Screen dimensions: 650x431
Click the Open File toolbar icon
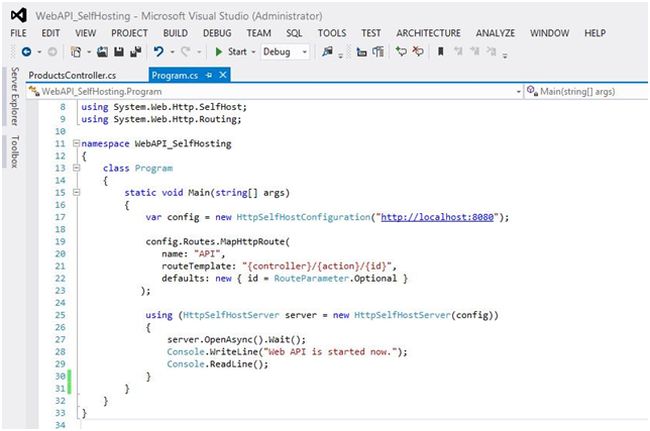[102, 52]
